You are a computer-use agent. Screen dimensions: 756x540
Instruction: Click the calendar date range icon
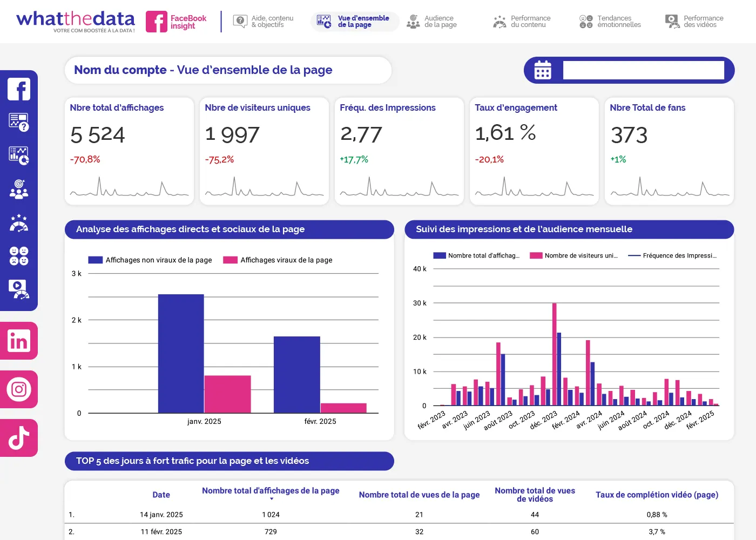[x=543, y=70]
